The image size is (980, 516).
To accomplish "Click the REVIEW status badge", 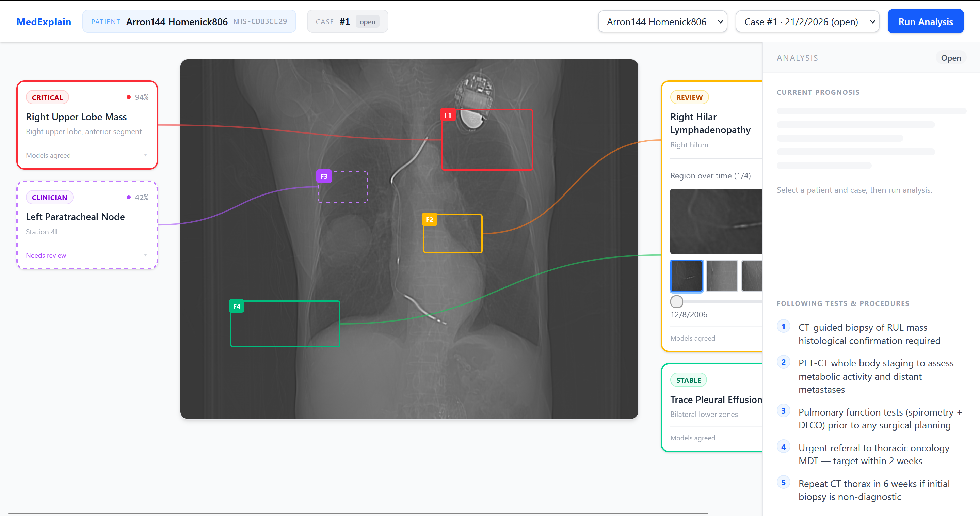I will click(x=689, y=97).
